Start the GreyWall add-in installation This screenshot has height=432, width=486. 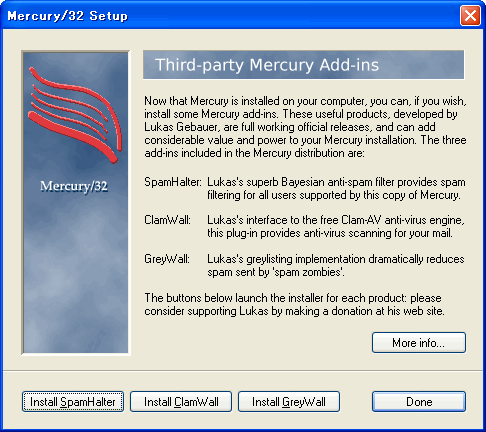tap(289, 402)
